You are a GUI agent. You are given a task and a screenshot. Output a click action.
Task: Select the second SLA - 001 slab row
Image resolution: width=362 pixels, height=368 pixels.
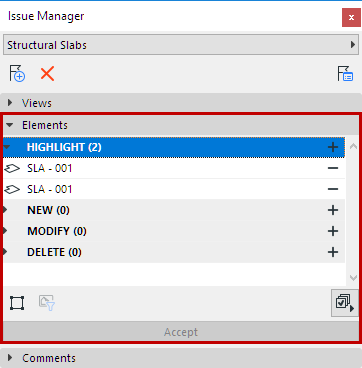[x=174, y=189]
